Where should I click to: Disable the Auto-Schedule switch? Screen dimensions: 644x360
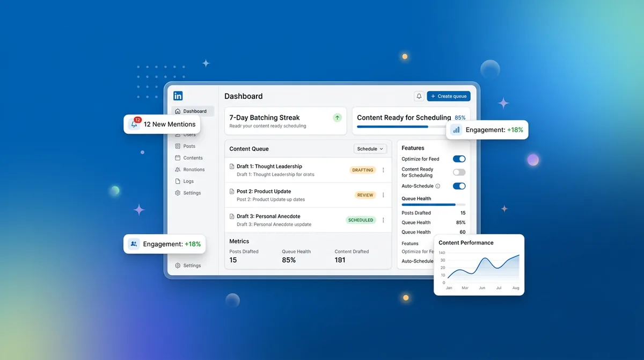pos(459,186)
